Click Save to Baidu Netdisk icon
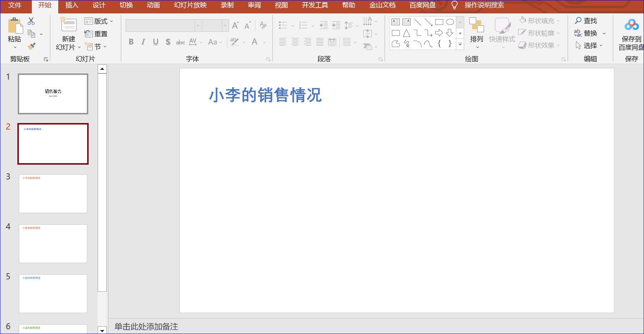Screen dimensions: 644x334 (632, 25)
